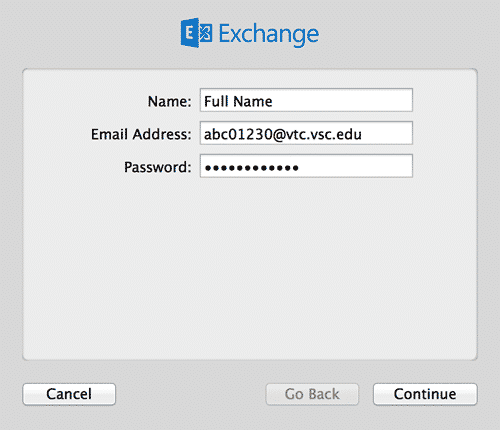Click the arrows emblem in Exchange logo
This screenshot has height=430, width=500.
point(206,33)
